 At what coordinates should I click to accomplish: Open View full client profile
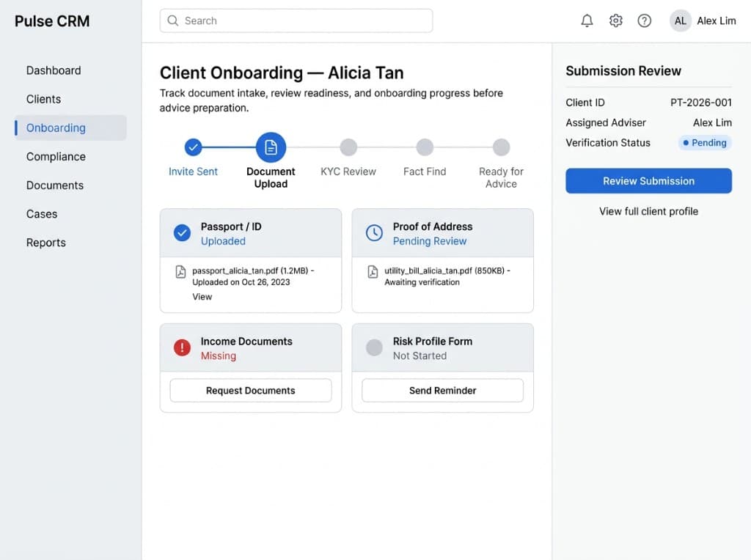pos(648,211)
